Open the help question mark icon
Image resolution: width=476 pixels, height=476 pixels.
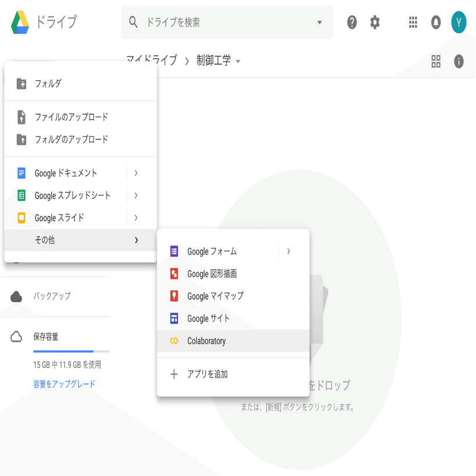pyautogui.click(x=352, y=23)
